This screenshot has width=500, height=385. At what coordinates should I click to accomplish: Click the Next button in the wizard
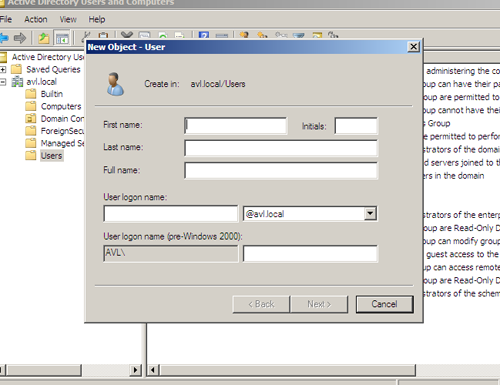click(x=319, y=304)
